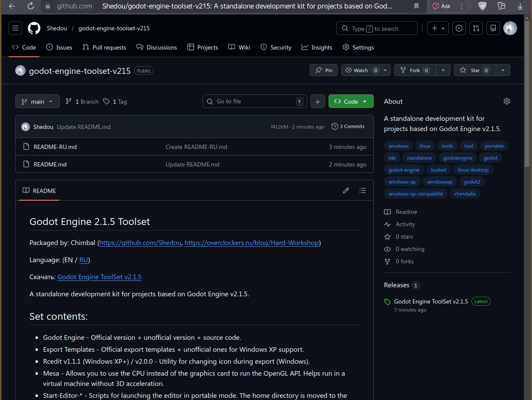Expand the Star lists dropdown arrow

(x=503, y=70)
